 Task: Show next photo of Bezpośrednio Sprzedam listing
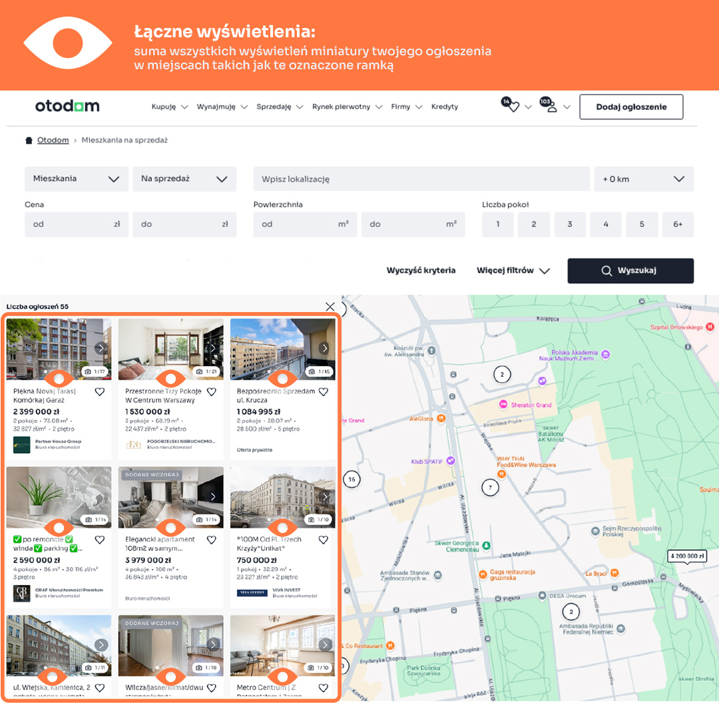324,348
